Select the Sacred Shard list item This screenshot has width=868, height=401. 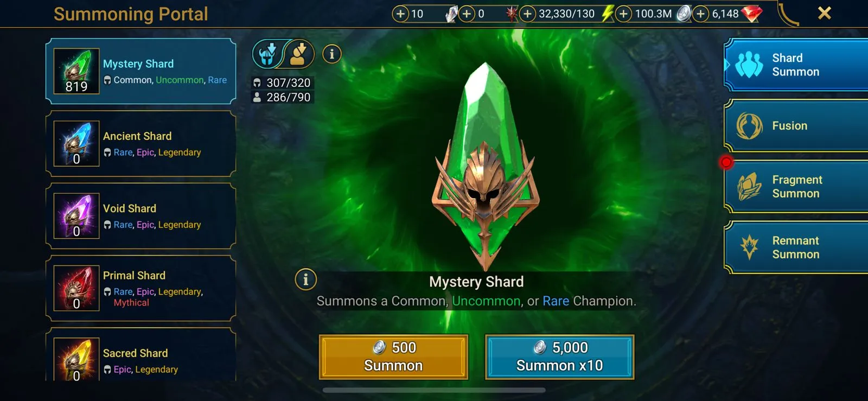(x=141, y=354)
